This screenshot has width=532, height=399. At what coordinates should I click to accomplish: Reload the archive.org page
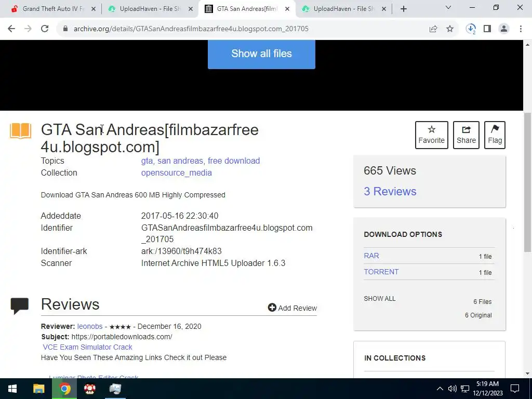click(45, 29)
